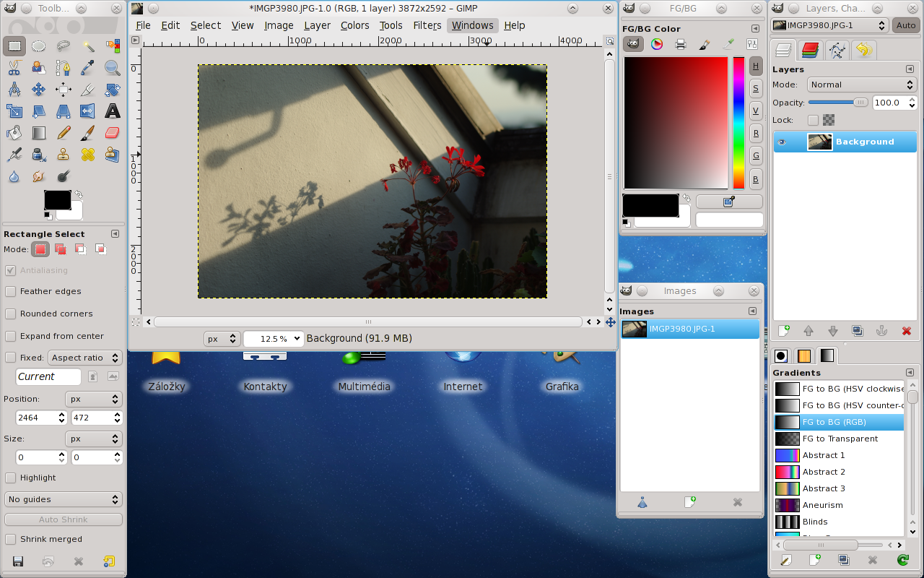Select the Pencil tool
This screenshot has height=578, width=924.
[64, 133]
